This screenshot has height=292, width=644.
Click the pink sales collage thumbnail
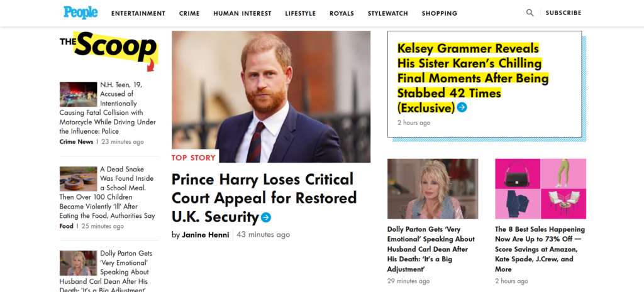(540, 188)
